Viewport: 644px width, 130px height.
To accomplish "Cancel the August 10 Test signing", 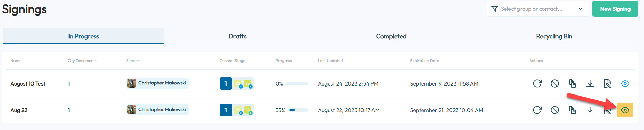I will 555,83.
